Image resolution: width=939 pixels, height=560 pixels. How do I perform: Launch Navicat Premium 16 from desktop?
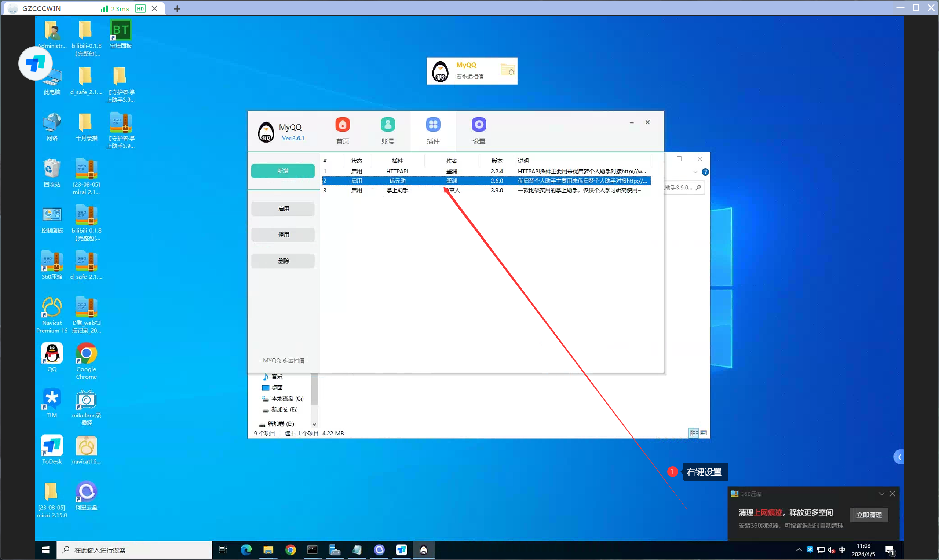click(x=52, y=316)
